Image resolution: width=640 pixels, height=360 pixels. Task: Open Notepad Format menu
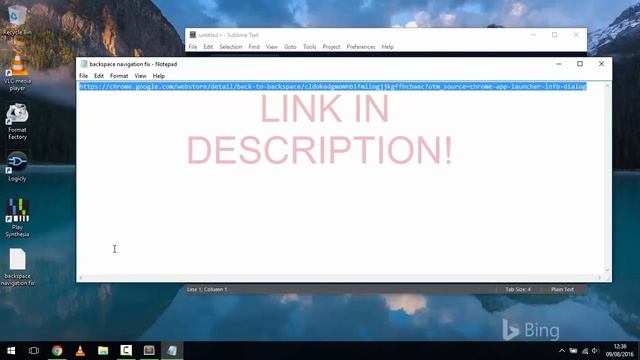coord(119,76)
